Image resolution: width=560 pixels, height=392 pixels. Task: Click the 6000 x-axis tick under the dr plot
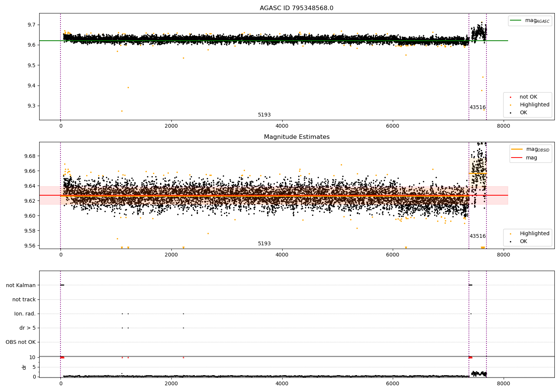click(x=393, y=383)
